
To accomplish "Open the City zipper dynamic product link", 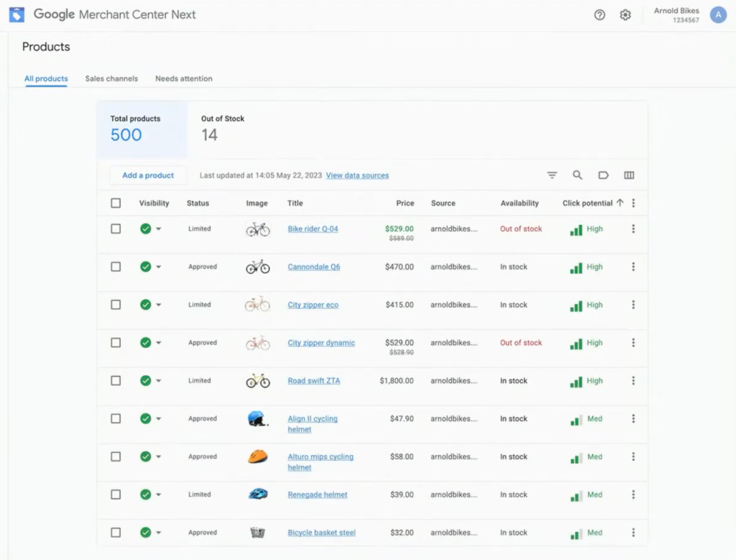I will pos(321,343).
